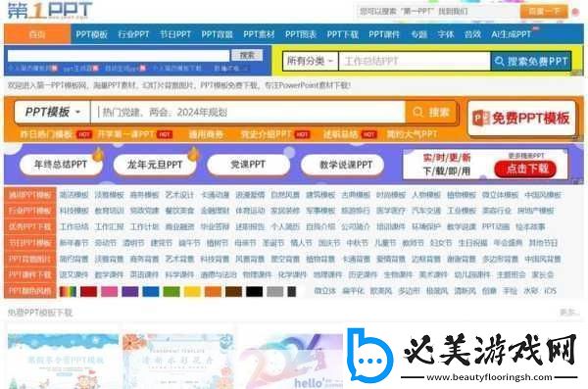588x389 pixels.
Task: Click the PowerPoint icon in 免费PPT模板 banner
Action: [x=480, y=119]
